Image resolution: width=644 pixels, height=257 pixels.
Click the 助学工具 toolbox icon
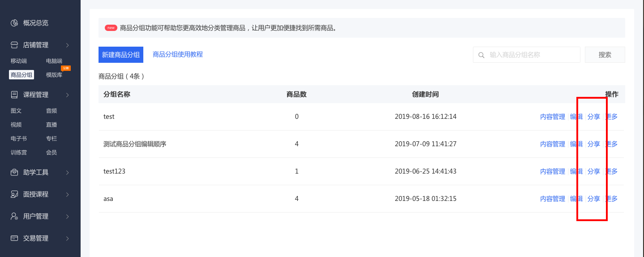[14, 172]
